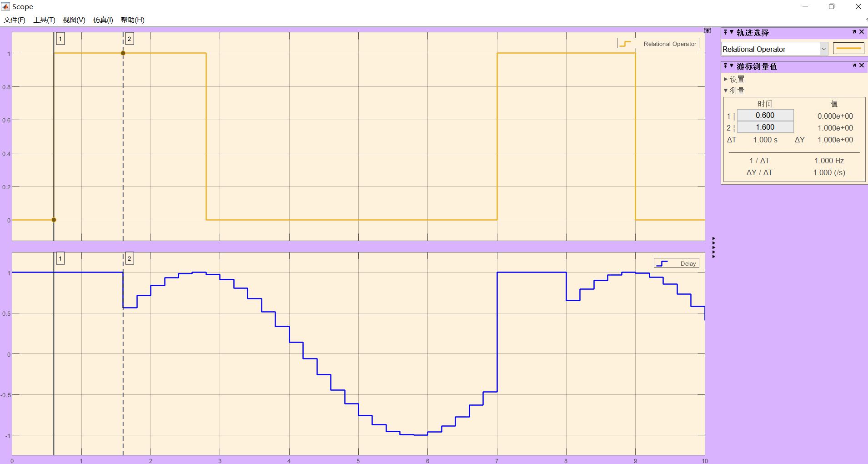Screen dimensions: 868x464
Task: Toggle cursor marker 1 in the upper plot
Action: click(x=60, y=39)
